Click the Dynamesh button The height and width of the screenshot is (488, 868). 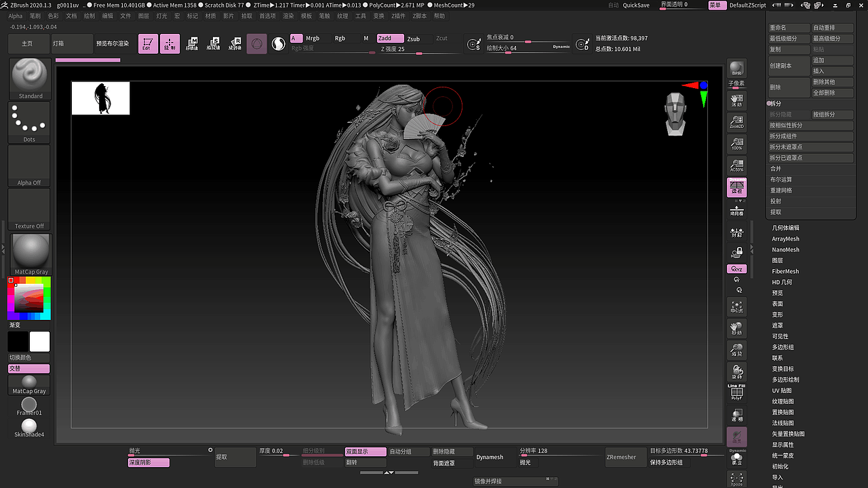(490, 457)
